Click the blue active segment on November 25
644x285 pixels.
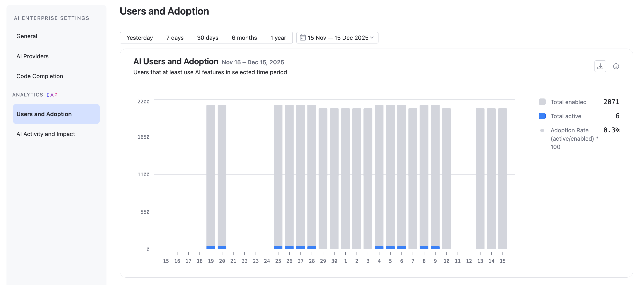pyautogui.click(x=278, y=247)
